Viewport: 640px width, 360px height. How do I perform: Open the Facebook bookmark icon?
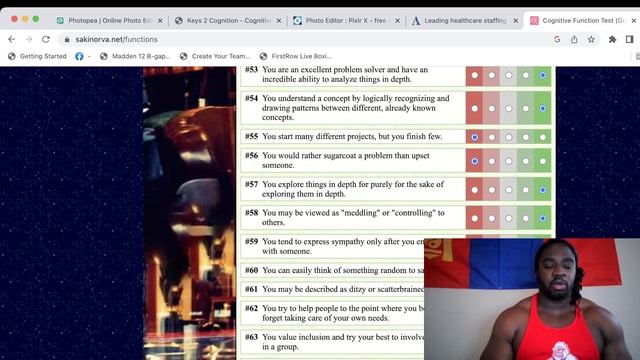pyautogui.click(x=79, y=56)
